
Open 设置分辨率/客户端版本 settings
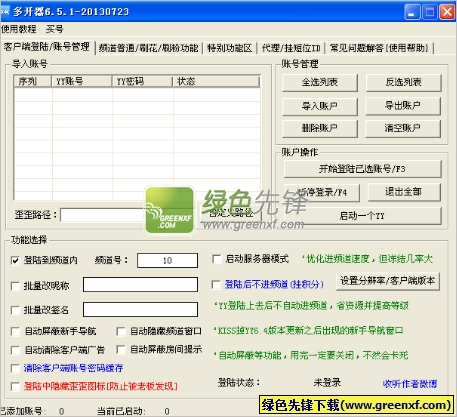[x=388, y=281]
